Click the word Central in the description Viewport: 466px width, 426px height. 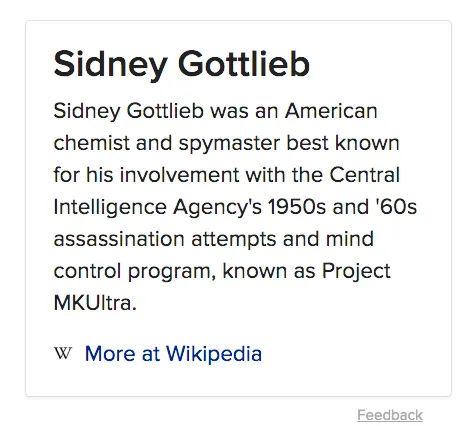pyautogui.click(x=364, y=175)
